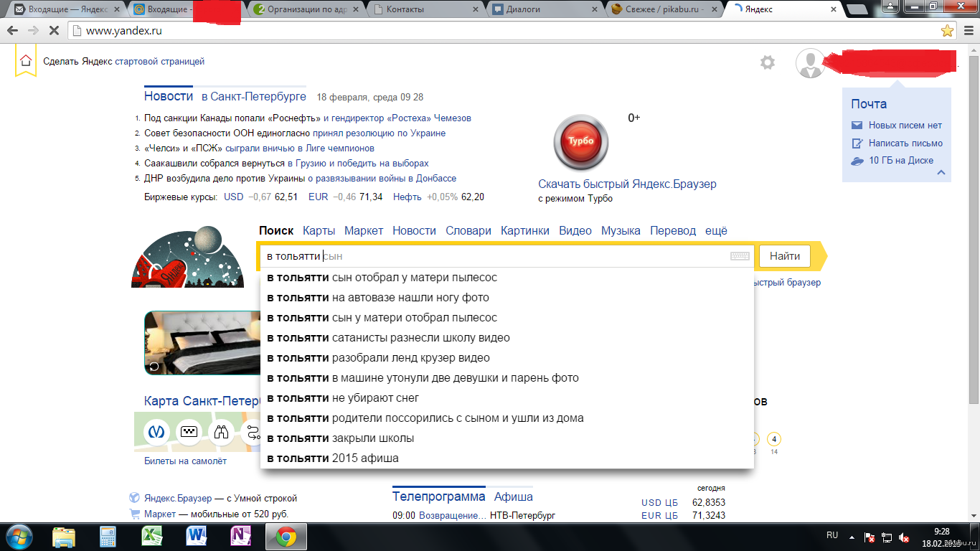The width and height of the screenshot is (980, 551).
Task: Click the metro icon on the map
Action: 156,432
